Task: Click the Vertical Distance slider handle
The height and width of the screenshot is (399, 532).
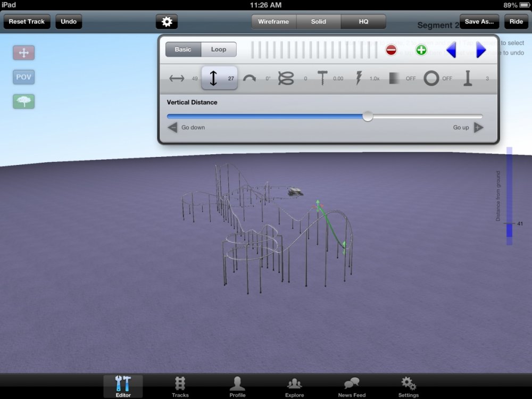Action: [x=368, y=117]
